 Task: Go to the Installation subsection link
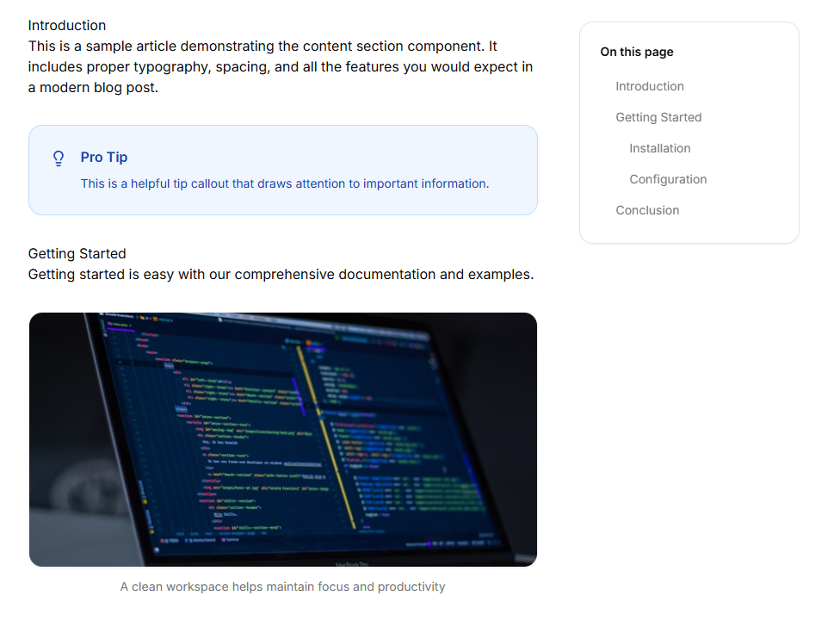(659, 148)
